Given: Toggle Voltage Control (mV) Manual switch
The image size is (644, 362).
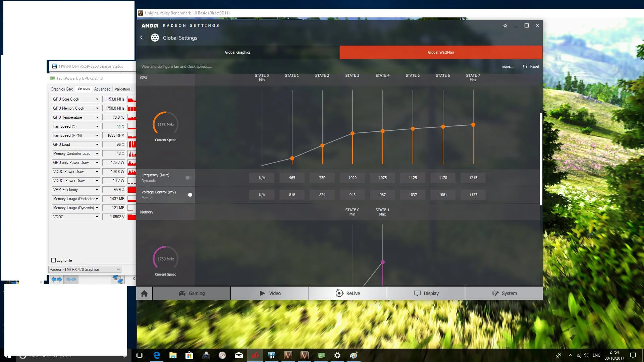Looking at the screenshot, I should [x=189, y=195].
